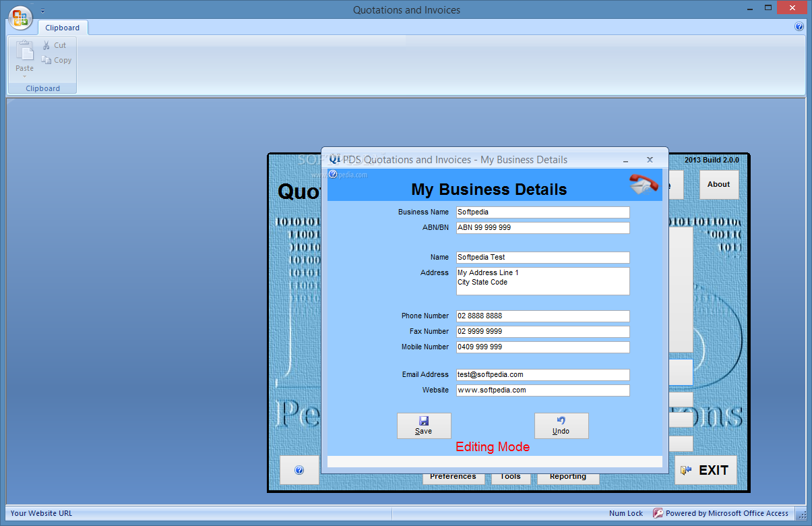
Task: Undo changes with the Undo button
Action: point(561,426)
